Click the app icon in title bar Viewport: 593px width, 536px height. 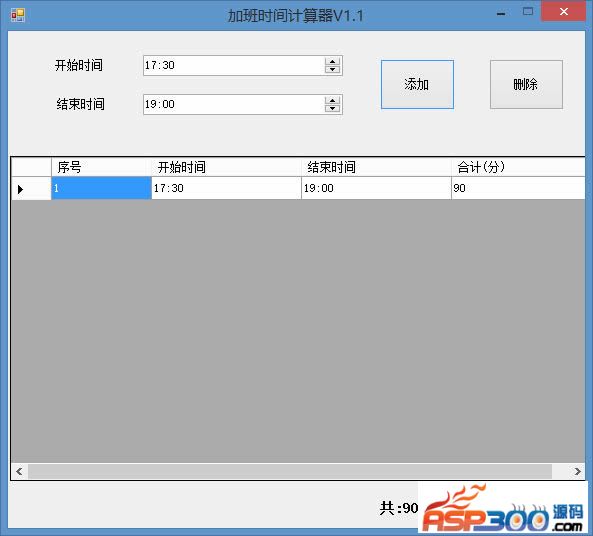(x=18, y=15)
